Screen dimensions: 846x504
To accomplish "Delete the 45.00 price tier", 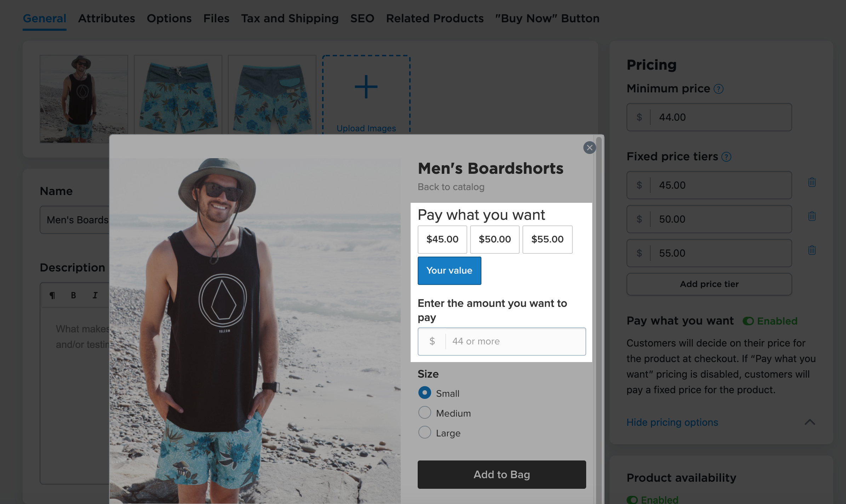I will click(x=812, y=182).
